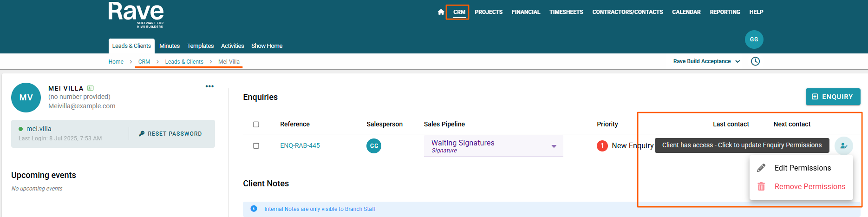Screen dimensions: 868x217
Task: Click the GG user avatar in header
Action: pyautogui.click(x=754, y=39)
